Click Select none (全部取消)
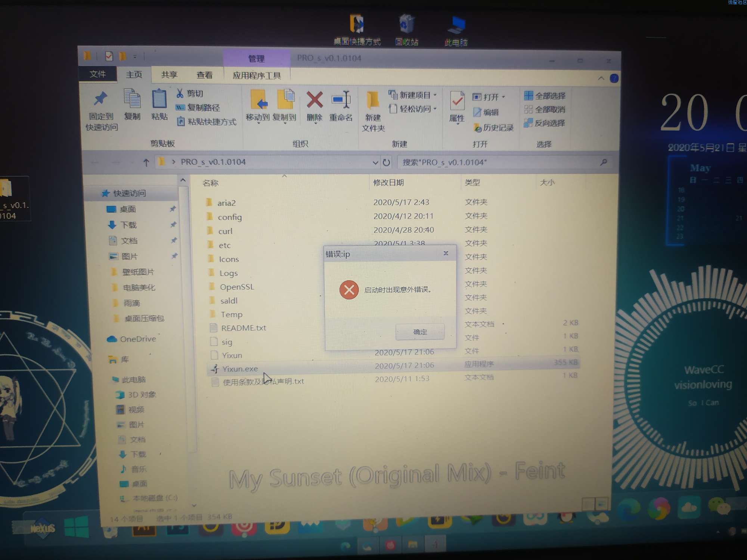 [x=545, y=110]
